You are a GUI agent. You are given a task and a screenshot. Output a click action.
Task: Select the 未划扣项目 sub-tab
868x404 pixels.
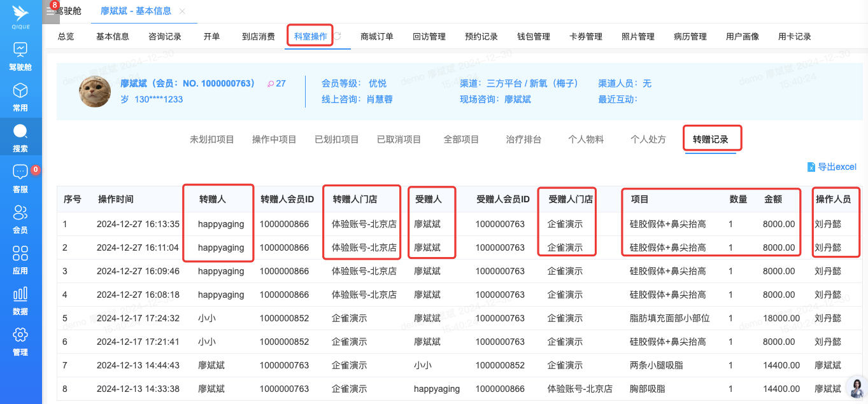212,139
